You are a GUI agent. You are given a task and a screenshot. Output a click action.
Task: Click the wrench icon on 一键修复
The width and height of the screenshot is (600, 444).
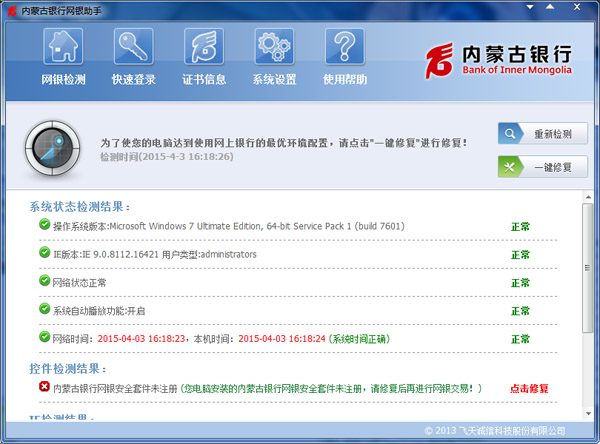pos(509,167)
